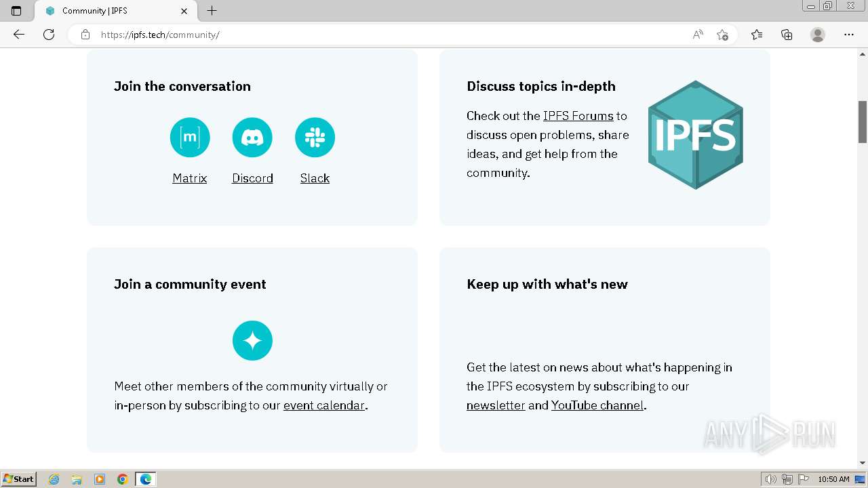Open the YouTube channel link

597,405
